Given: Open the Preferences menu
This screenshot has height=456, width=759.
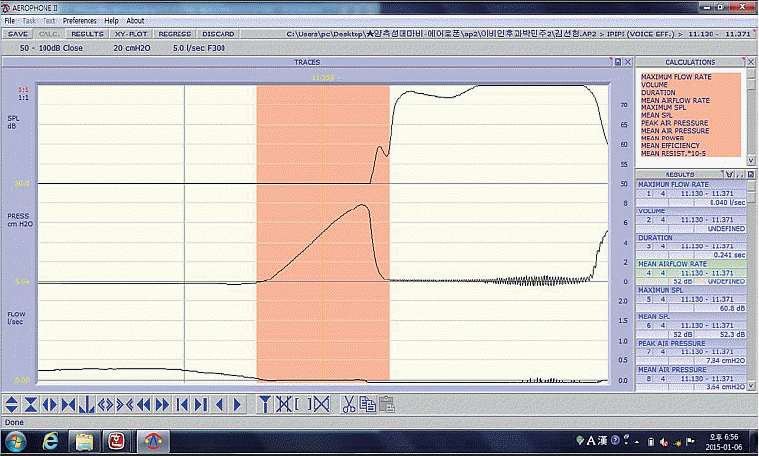Looking at the screenshot, I should click(x=79, y=20).
